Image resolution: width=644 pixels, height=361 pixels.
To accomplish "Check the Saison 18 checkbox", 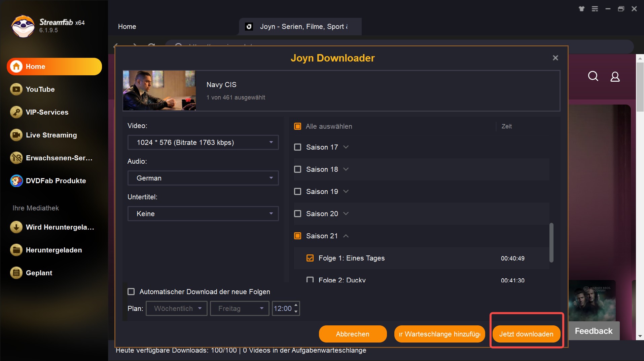I will [298, 169].
